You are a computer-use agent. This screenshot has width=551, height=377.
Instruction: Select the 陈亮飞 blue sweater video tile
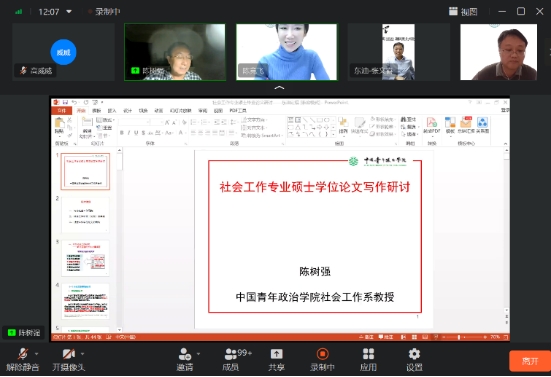coord(286,52)
